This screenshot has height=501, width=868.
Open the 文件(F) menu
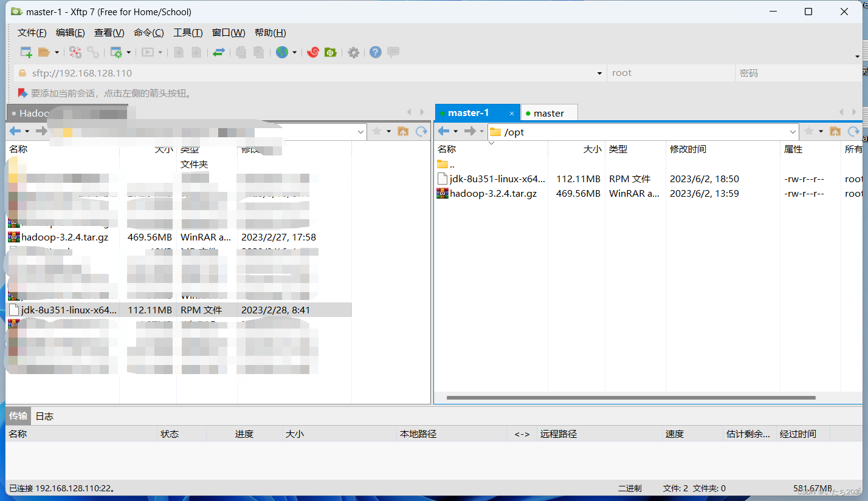click(32, 33)
